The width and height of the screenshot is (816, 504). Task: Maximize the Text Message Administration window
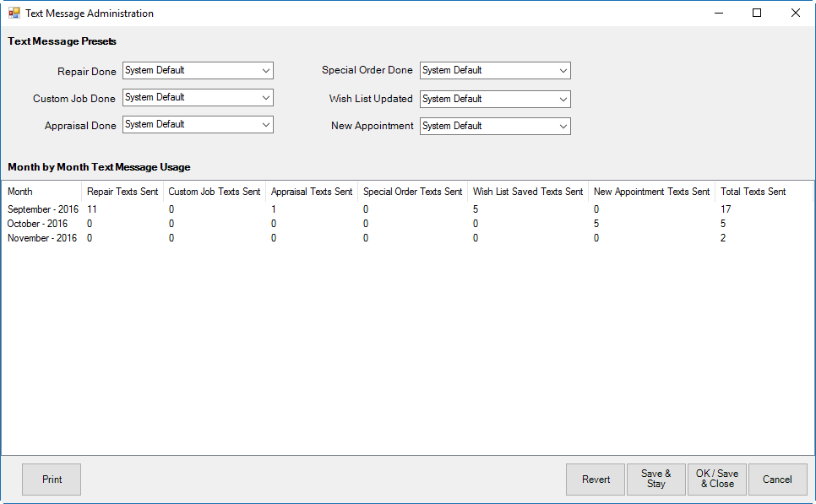[757, 14]
